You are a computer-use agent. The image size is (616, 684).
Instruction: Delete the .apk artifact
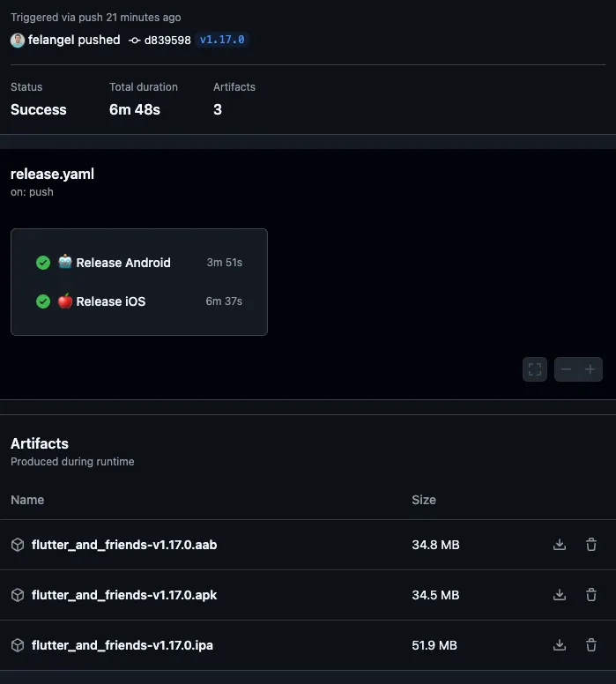591,595
